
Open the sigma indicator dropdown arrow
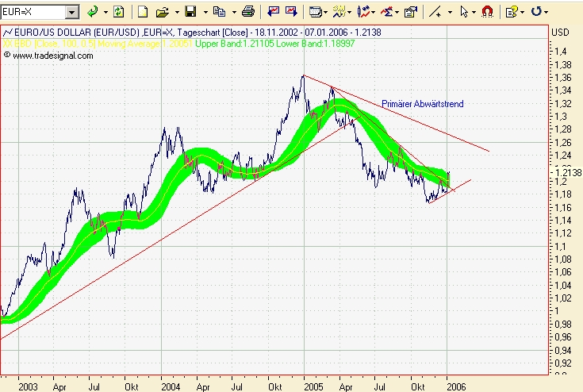click(x=397, y=12)
